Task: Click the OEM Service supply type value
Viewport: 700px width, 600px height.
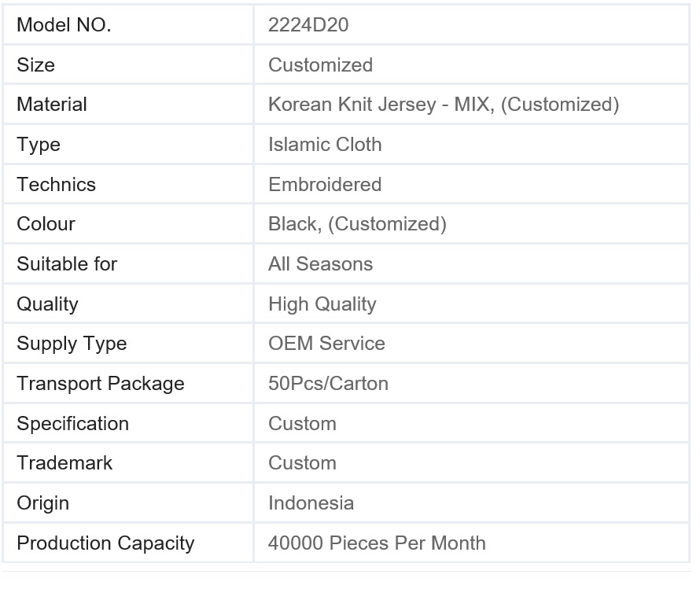Action: coord(326,344)
